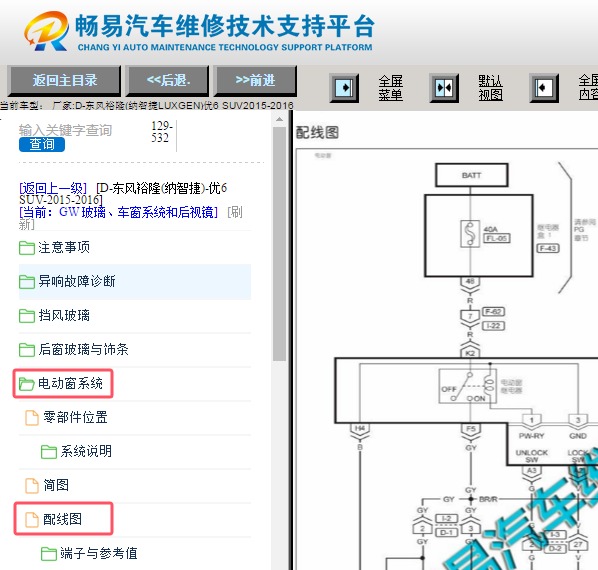Click the folder icon beside 系统说明
Image resolution: width=598 pixels, height=570 pixels.
49,451
